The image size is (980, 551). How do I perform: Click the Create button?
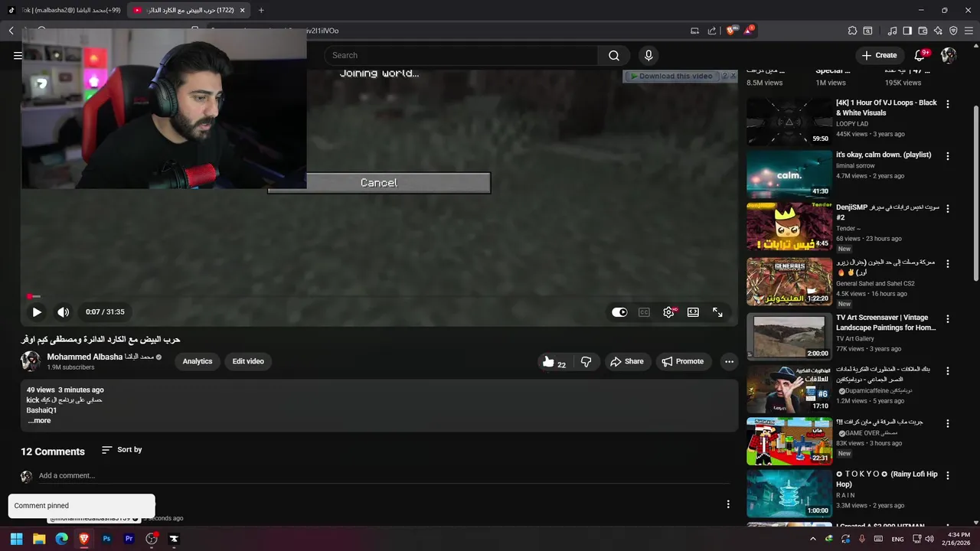pyautogui.click(x=879, y=55)
